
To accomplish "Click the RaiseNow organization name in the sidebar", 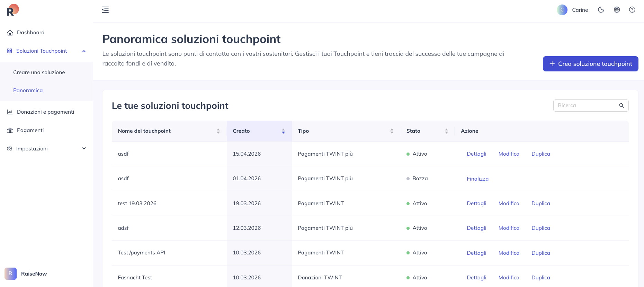I will pos(34,274).
